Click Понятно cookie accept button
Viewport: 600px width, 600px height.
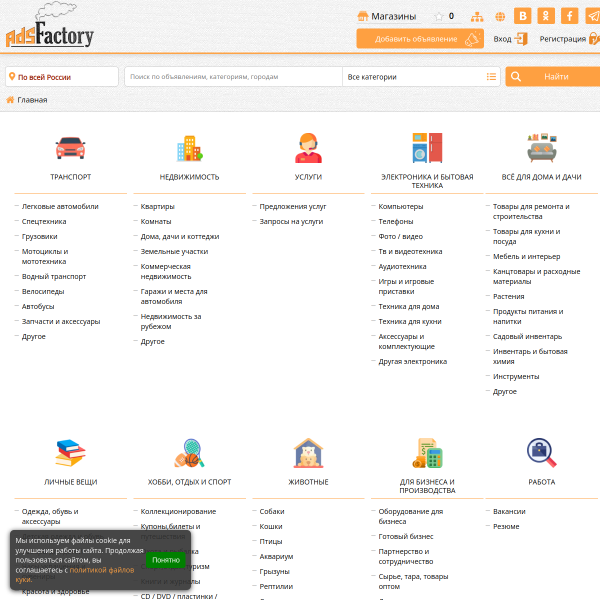(166, 560)
